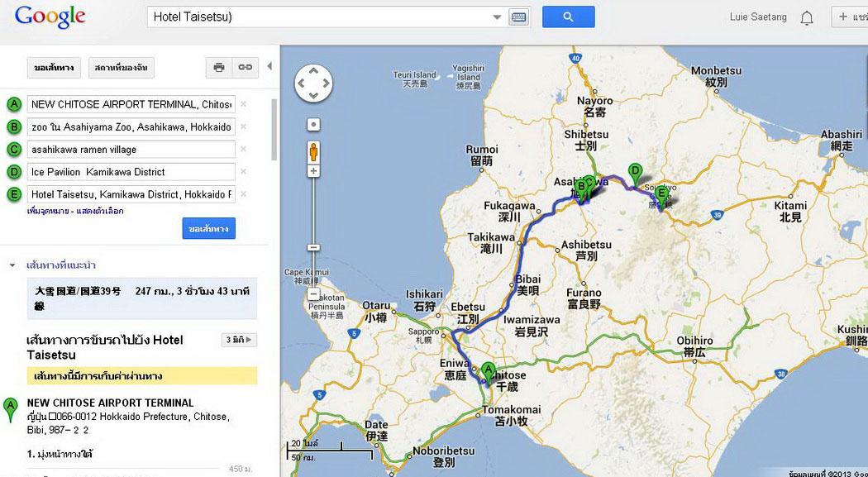This screenshot has width=868, height=477.
Task: Click the blue Get Directions submit button
Action: pos(208,228)
